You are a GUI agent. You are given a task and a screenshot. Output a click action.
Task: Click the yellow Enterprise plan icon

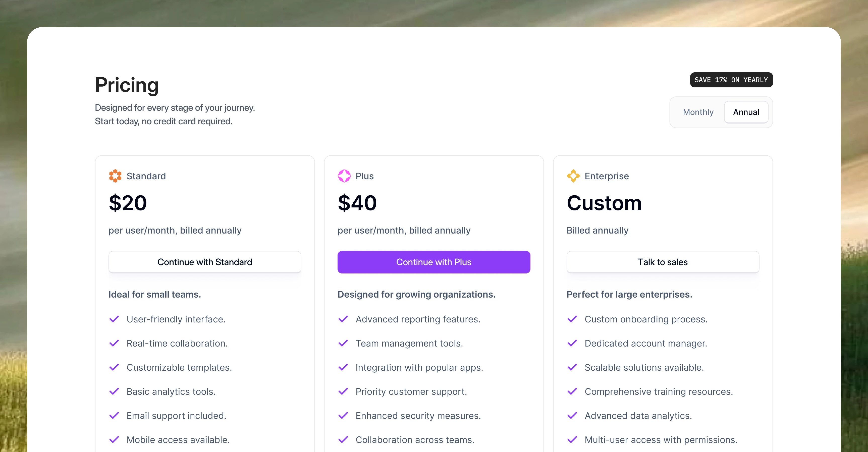pos(573,176)
